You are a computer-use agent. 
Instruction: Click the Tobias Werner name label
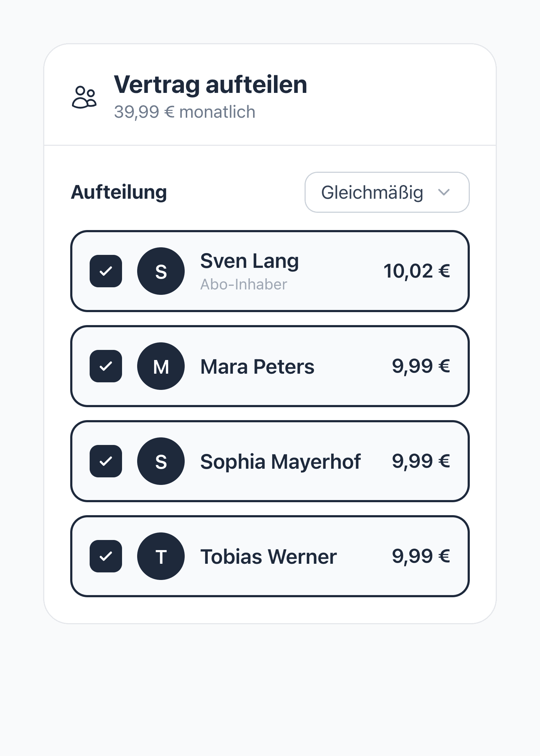pyautogui.click(x=269, y=557)
